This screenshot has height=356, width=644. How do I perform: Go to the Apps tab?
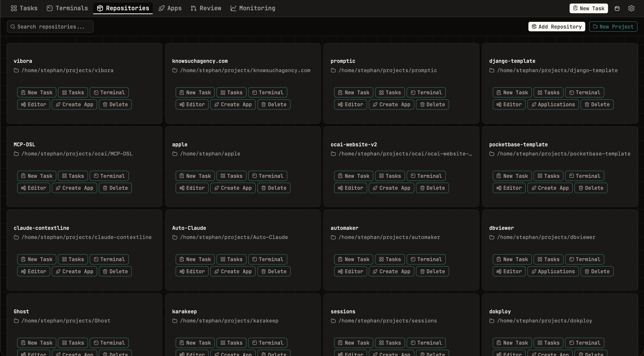click(170, 8)
